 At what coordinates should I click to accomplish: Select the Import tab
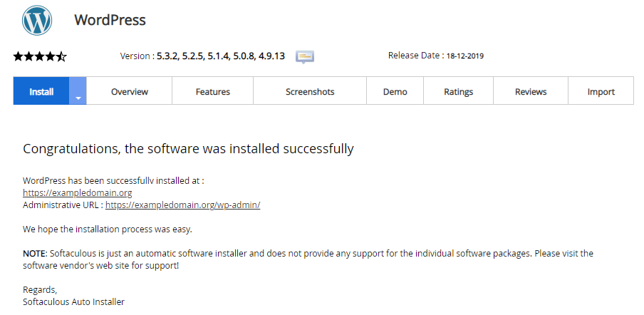pos(601,91)
